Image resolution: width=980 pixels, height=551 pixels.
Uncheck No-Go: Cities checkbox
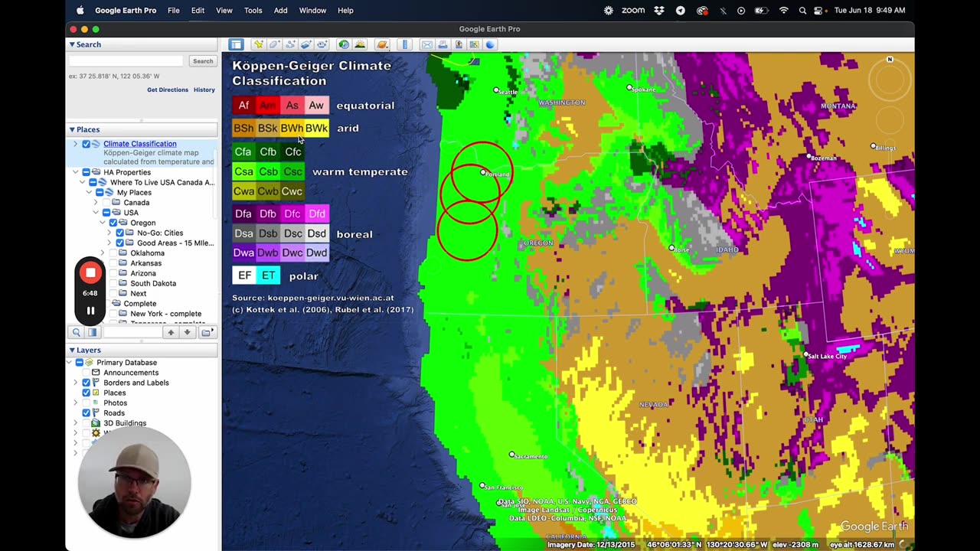point(119,233)
